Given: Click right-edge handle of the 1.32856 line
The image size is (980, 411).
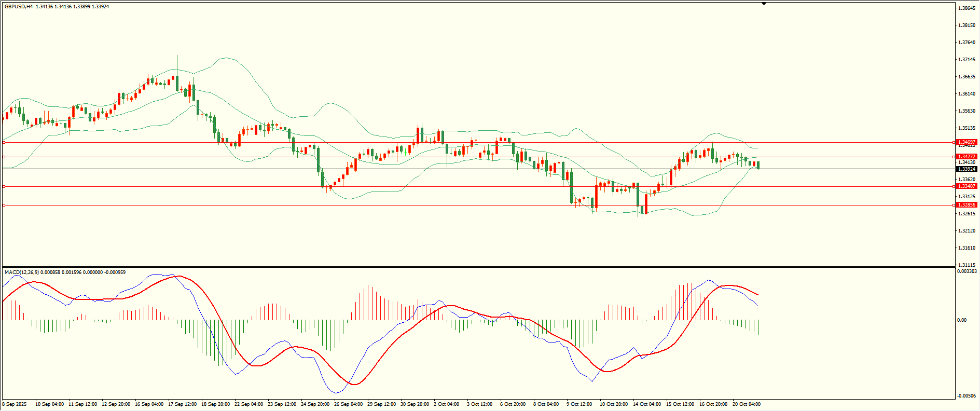Looking at the screenshot, I should pos(954,205).
